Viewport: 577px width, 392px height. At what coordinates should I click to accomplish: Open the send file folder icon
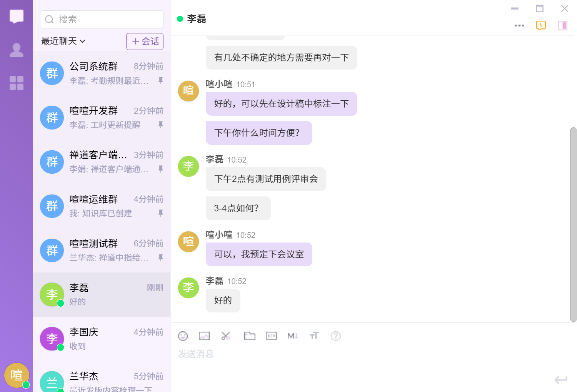coord(250,336)
